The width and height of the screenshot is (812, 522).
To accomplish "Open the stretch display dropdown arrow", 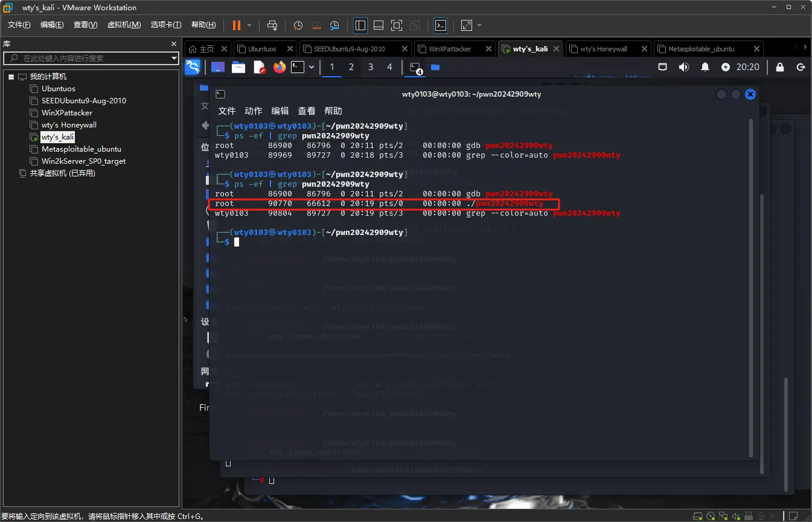I will coord(479,25).
